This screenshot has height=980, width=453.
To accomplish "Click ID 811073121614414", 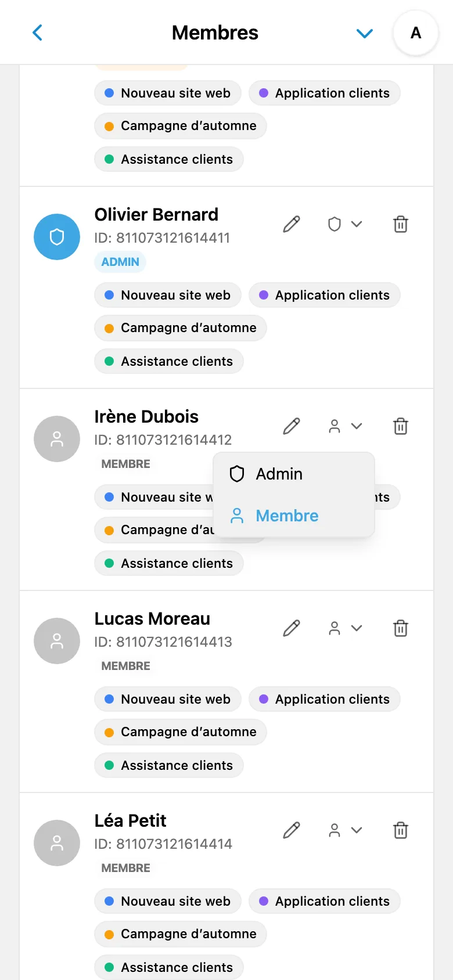I will tap(163, 844).
